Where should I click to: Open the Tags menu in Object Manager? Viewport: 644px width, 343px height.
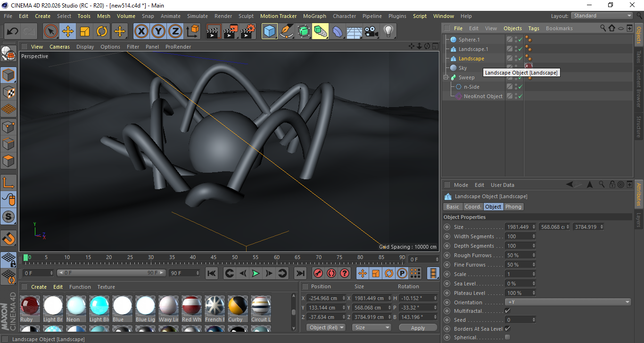(x=534, y=28)
